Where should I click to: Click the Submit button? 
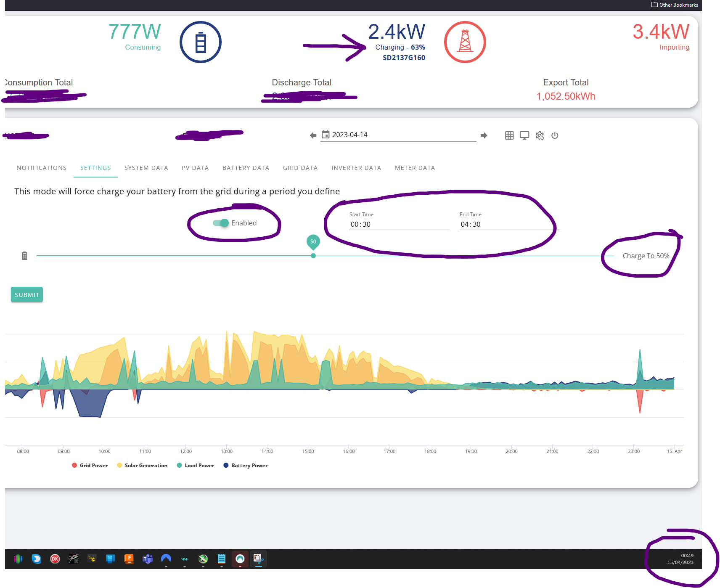[x=27, y=295]
